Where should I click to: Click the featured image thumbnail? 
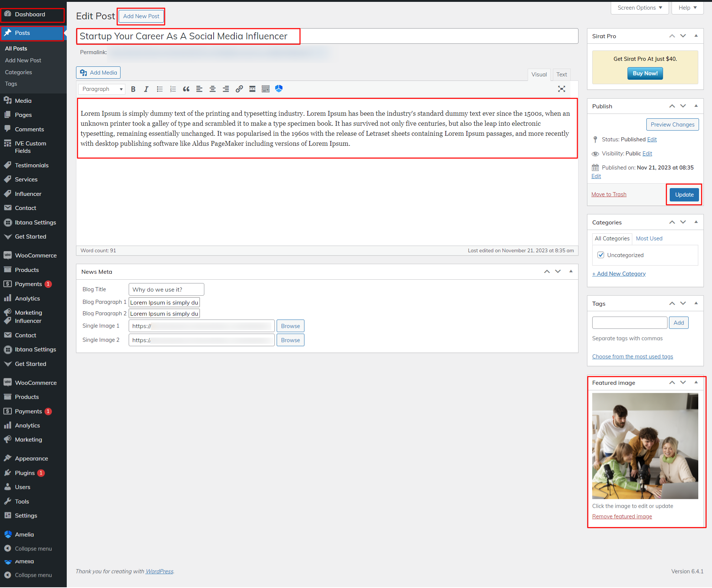[x=645, y=446]
